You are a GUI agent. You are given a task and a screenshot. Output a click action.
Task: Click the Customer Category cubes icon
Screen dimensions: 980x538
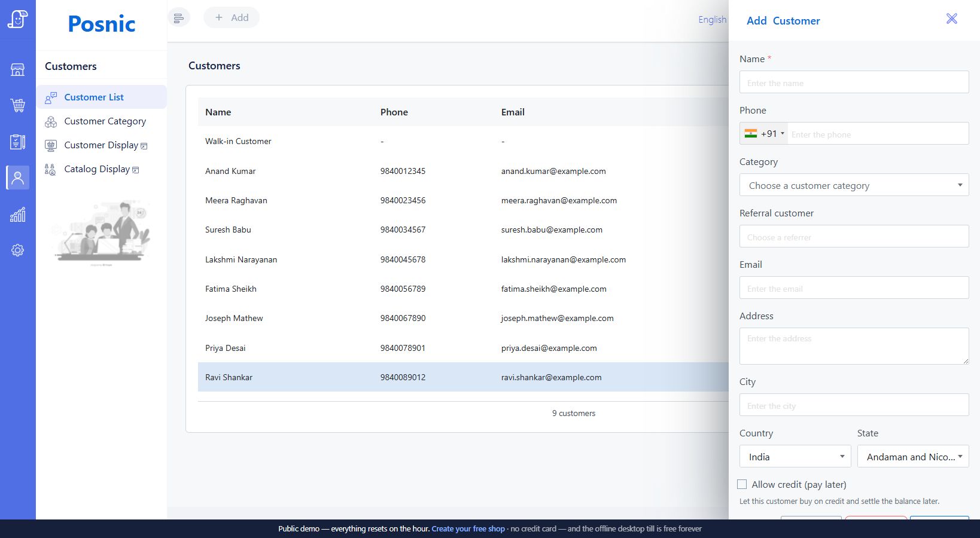[51, 121]
